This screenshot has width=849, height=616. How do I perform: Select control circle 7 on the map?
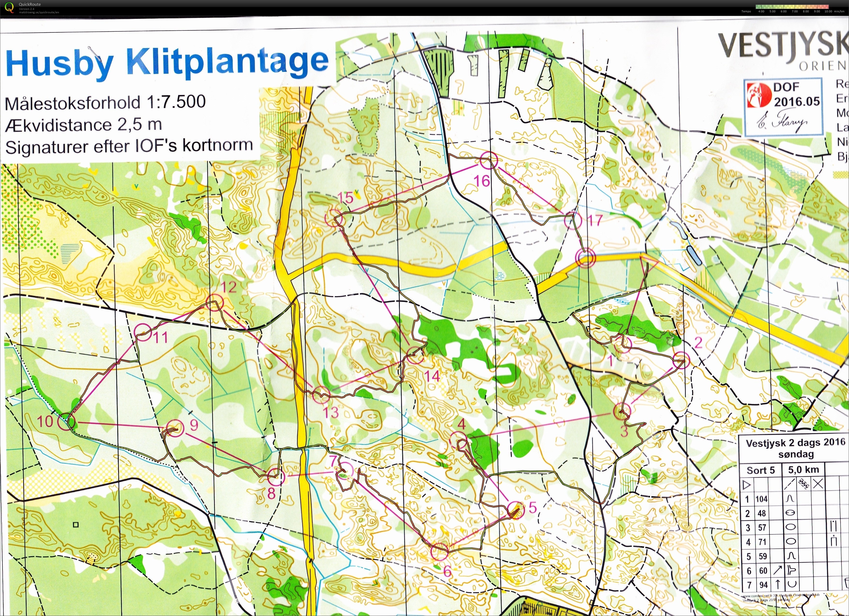344,471
